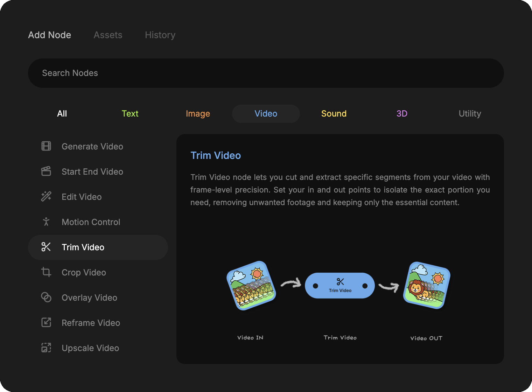Click the Start End Video clapperboard icon
Image resolution: width=532 pixels, height=392 pixels.
click(x=46, y=171)
